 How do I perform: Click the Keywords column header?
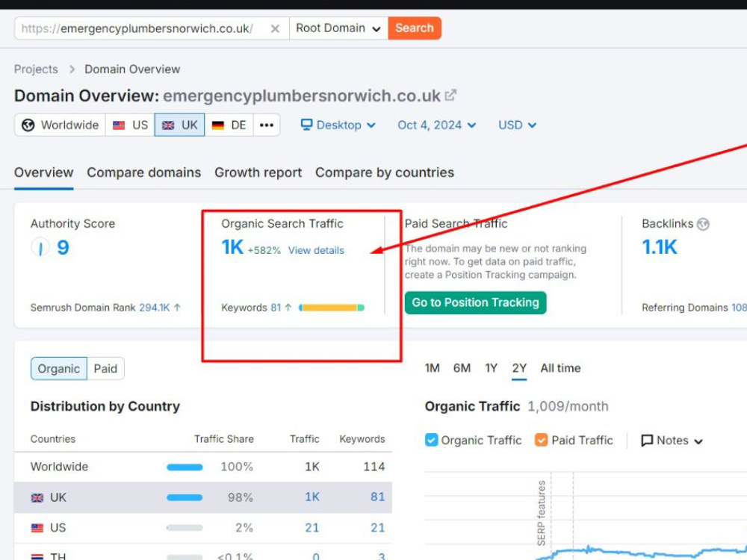pos(362,439)
